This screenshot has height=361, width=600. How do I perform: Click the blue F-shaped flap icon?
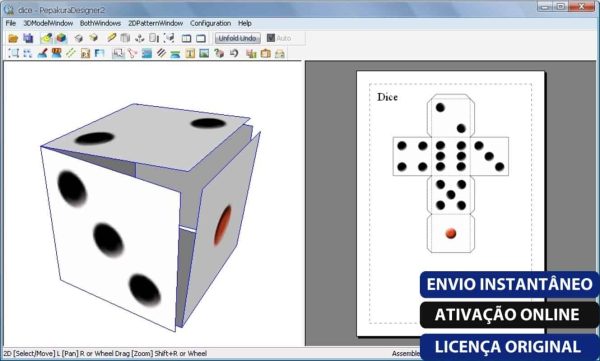(99, 53)
